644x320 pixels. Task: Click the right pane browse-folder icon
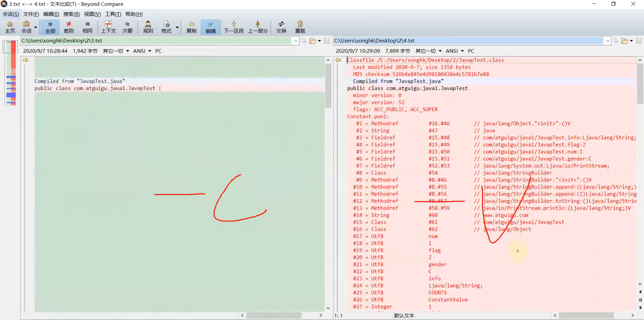pos(625,41)
